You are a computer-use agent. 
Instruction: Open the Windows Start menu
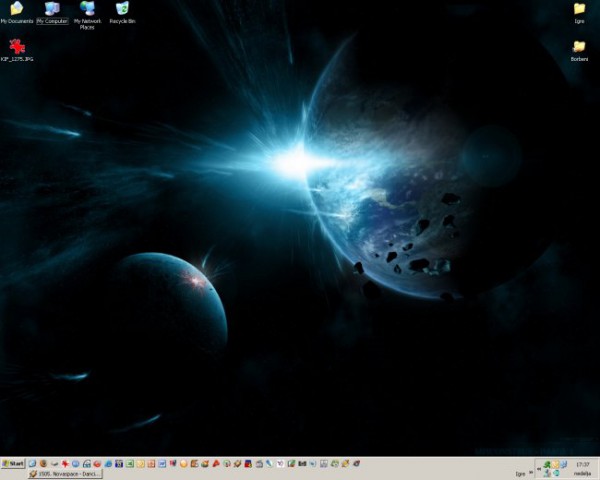pyautogui.click(x=13, y=464)
